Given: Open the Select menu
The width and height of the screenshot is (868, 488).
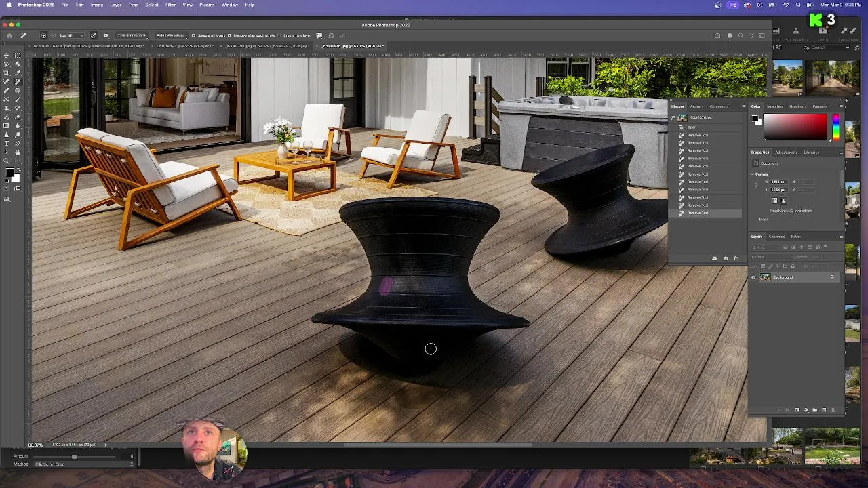Looking at the screenshot, I should click(152, 5).
